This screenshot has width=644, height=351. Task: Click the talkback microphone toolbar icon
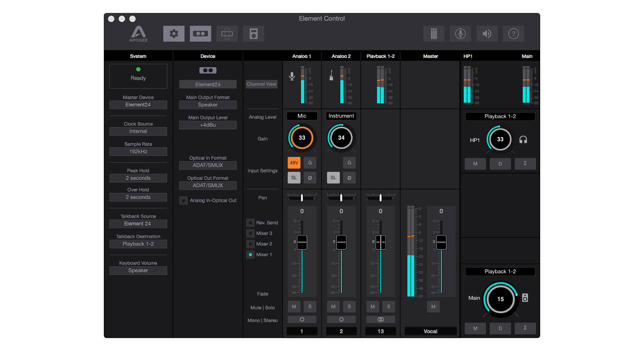point(460,34)
